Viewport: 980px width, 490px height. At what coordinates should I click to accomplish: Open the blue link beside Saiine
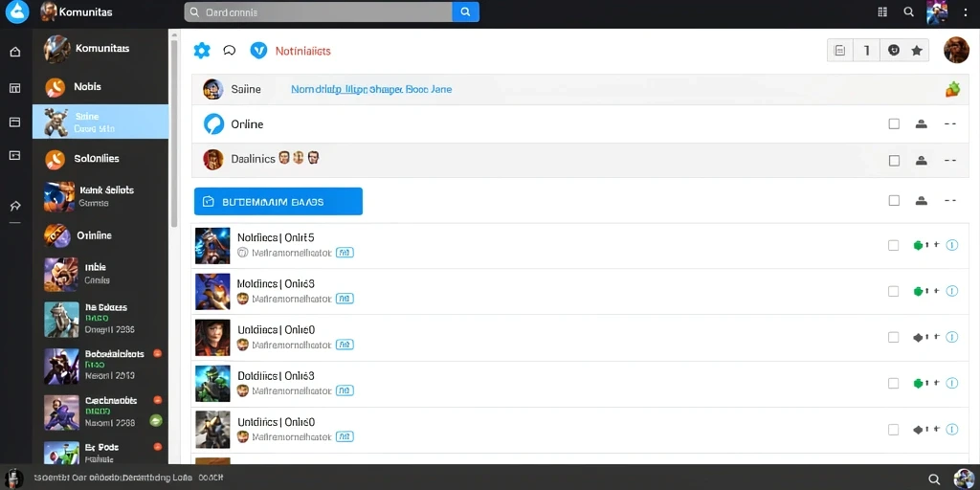[x=371, y=89]
